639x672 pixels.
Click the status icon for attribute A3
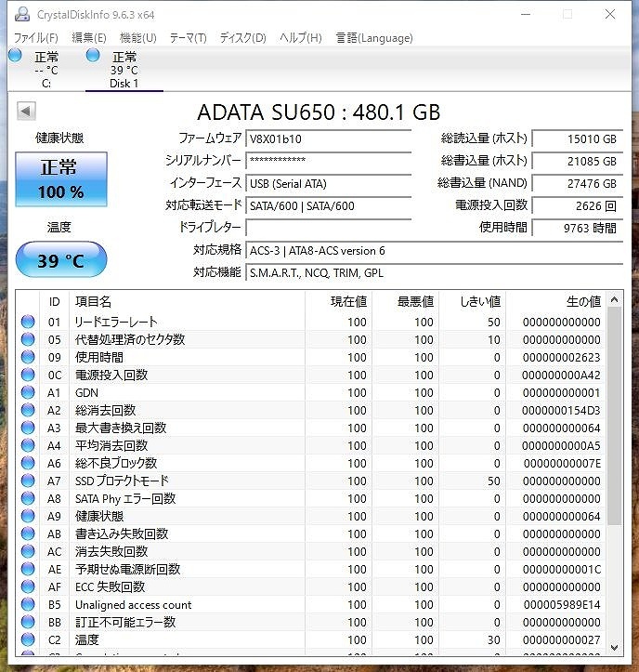click(x=28, y=428)
